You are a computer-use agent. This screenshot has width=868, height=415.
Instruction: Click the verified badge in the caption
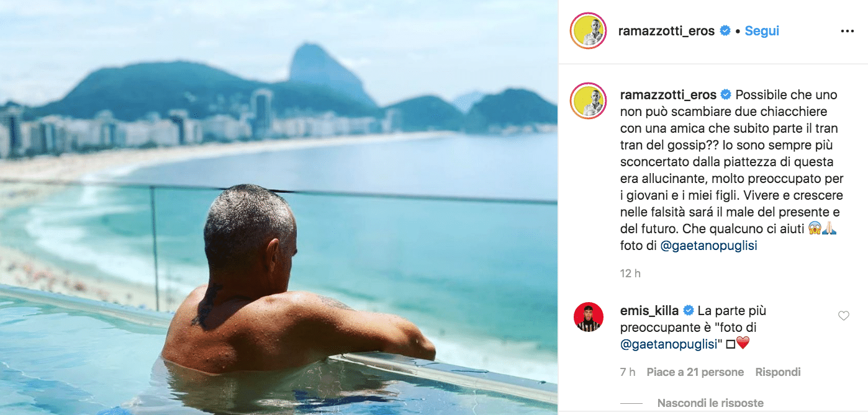click(x=726, y=95)
